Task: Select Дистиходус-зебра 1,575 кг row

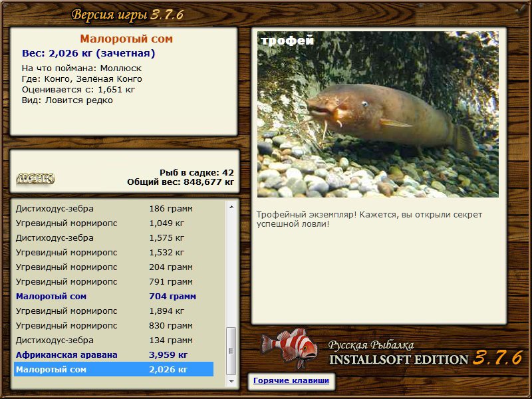Action: (114, 237)
